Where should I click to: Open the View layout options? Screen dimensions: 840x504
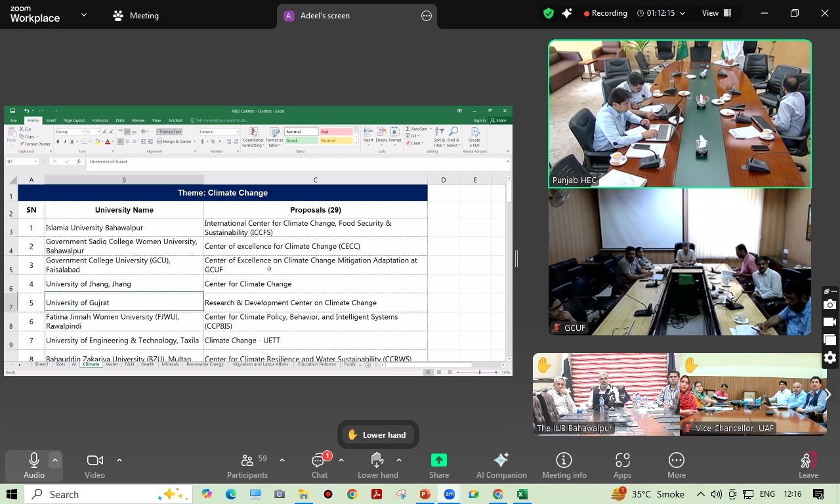tap(717, 13)
